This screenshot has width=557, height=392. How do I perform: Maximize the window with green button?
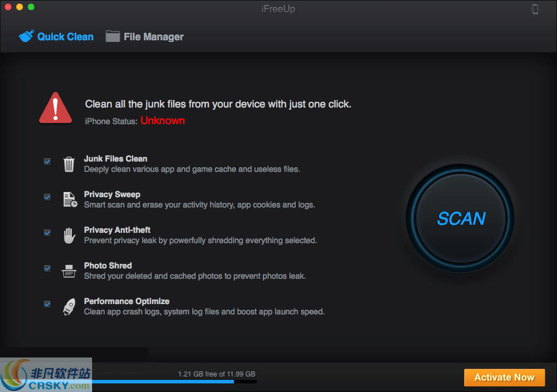(x=31, y=7)
